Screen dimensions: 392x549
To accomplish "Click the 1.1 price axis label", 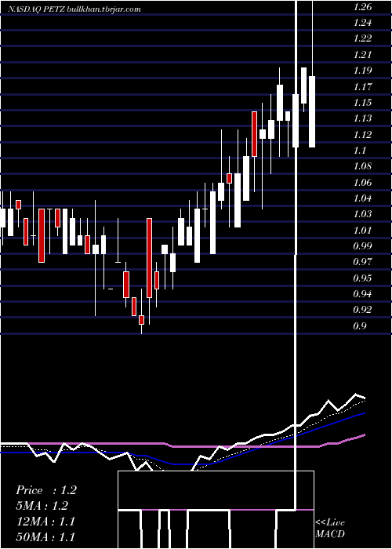I will (x=359, y=151).
